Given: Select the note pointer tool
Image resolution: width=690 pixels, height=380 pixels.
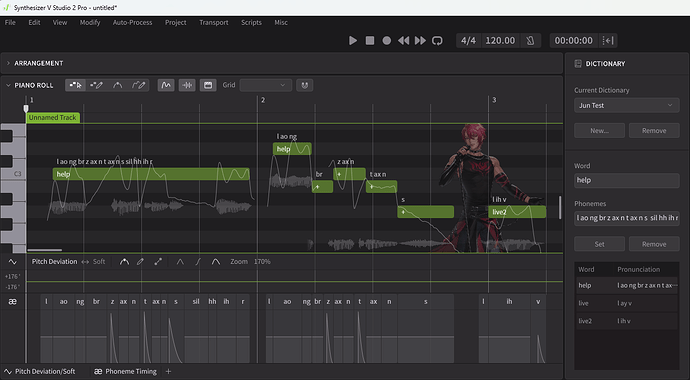Looking at the screenshot, I should click(76, 85).
